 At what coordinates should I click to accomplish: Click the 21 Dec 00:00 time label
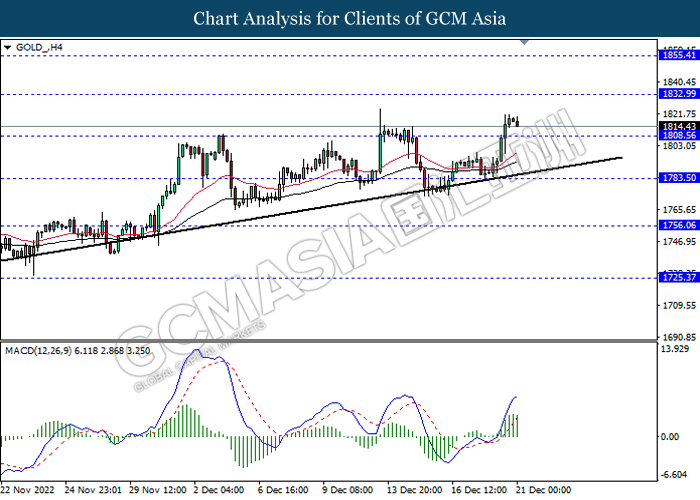pyautogui.click(x=543, y=490)
